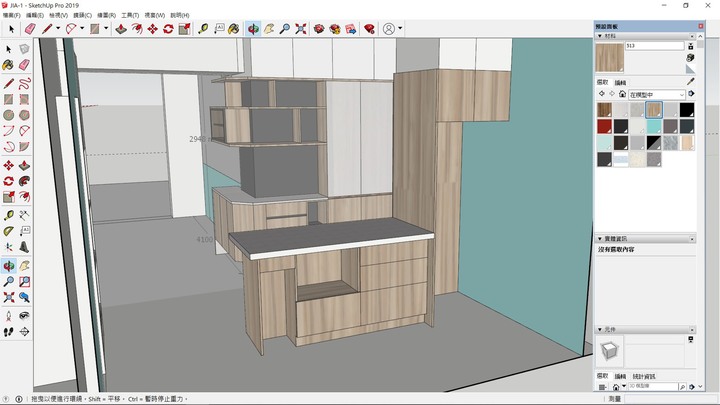Click create material icon in materials panel
Viewport: 720px width, 405px height.
click(x=690, y=58)
